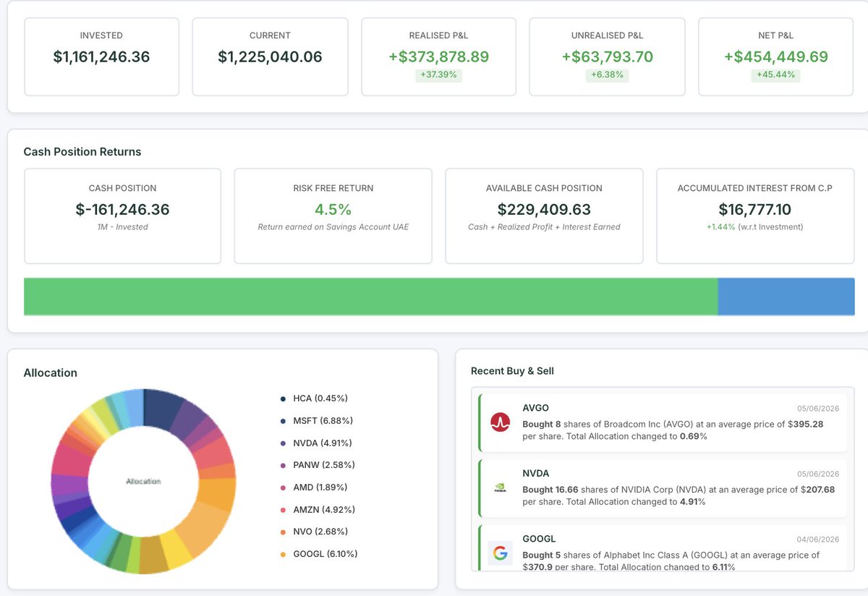Open the NVDA transaction card title

535,473
